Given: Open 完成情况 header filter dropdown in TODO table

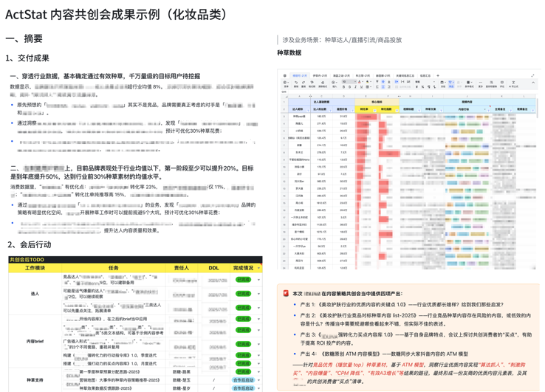Looking at the screenshot, I should coord(259,268).
